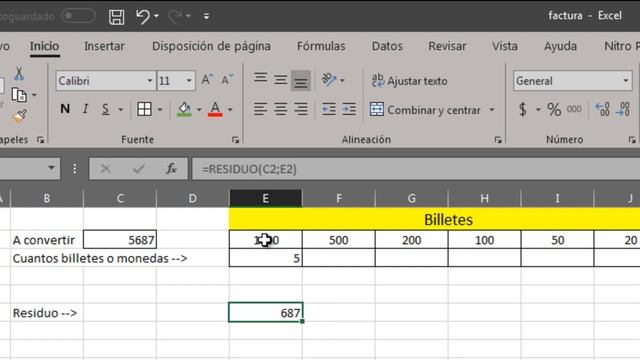
Task: Toggle italic I formatting
Action: (x=85, y=109)
